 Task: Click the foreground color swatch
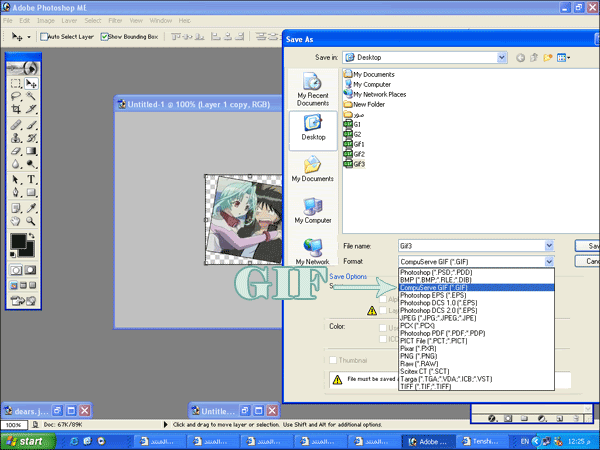[18, 241]
